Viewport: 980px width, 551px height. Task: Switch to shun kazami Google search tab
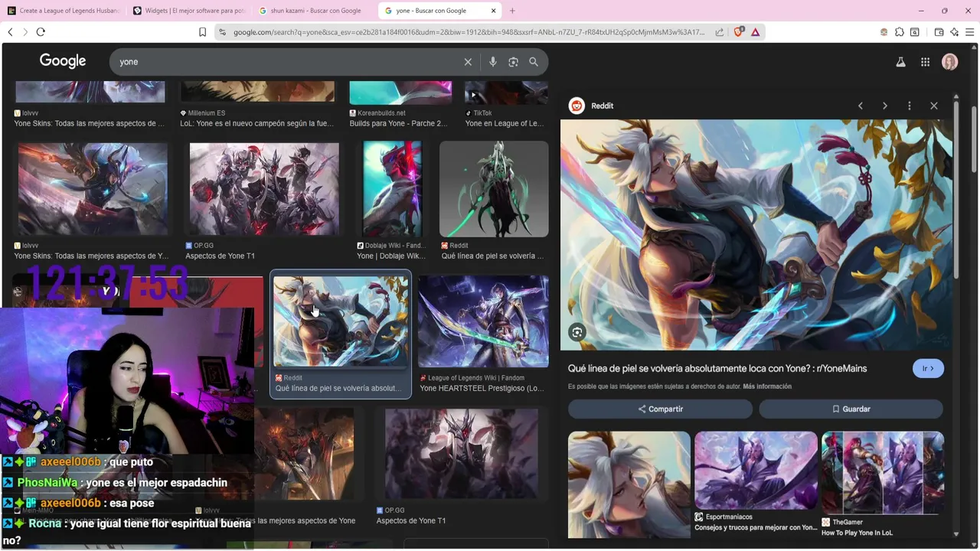[314, 11]
